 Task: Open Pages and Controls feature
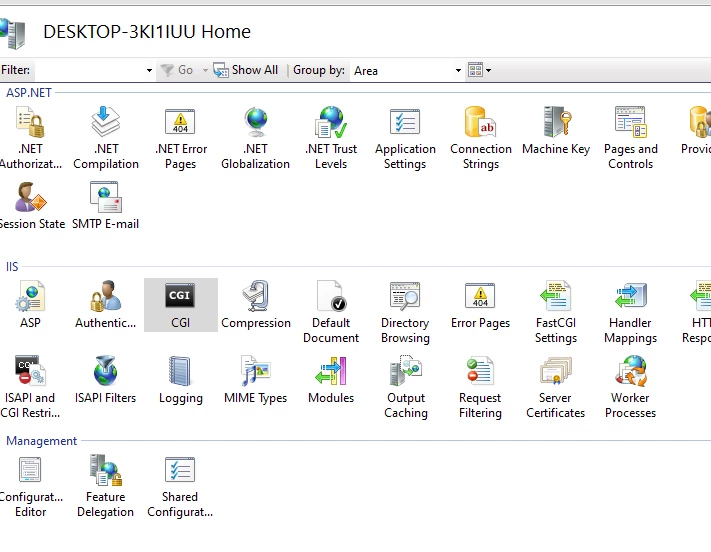[x=631, y=138]
